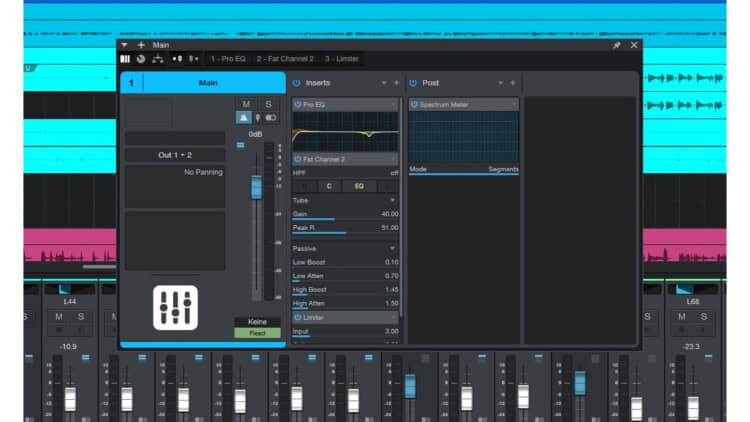Expand the Fat Channel 2 insert menu arrow

click(394, 159)
